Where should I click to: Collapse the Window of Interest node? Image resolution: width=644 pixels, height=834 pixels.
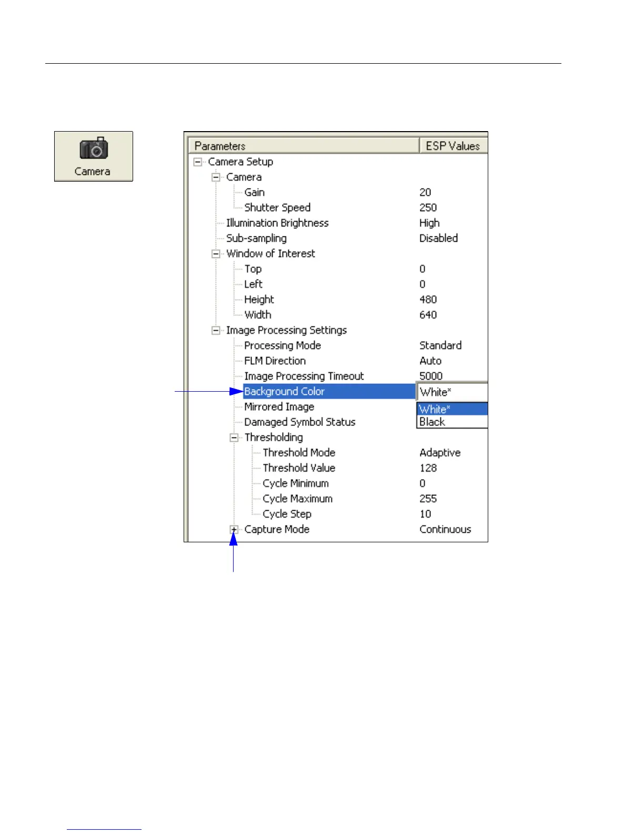point(216,254)
